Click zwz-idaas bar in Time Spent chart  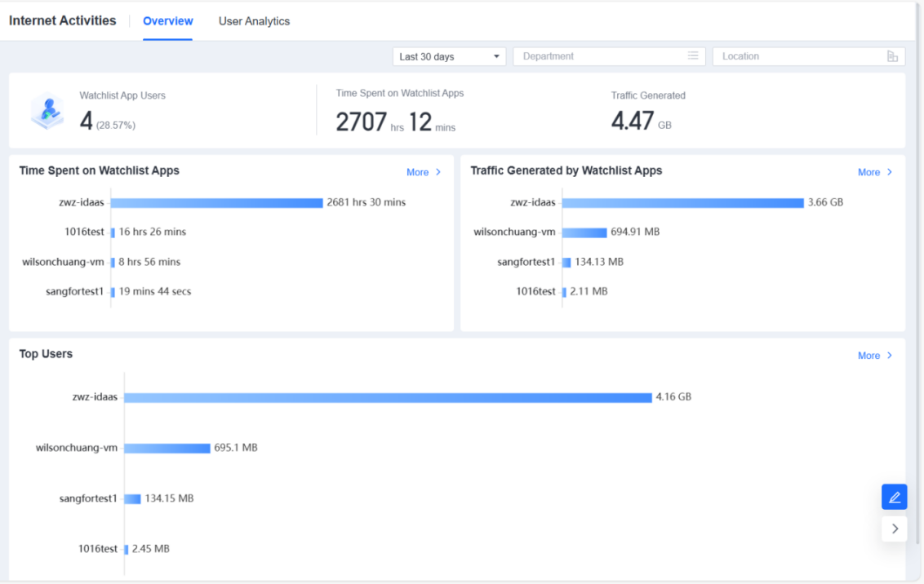[217, 202]
